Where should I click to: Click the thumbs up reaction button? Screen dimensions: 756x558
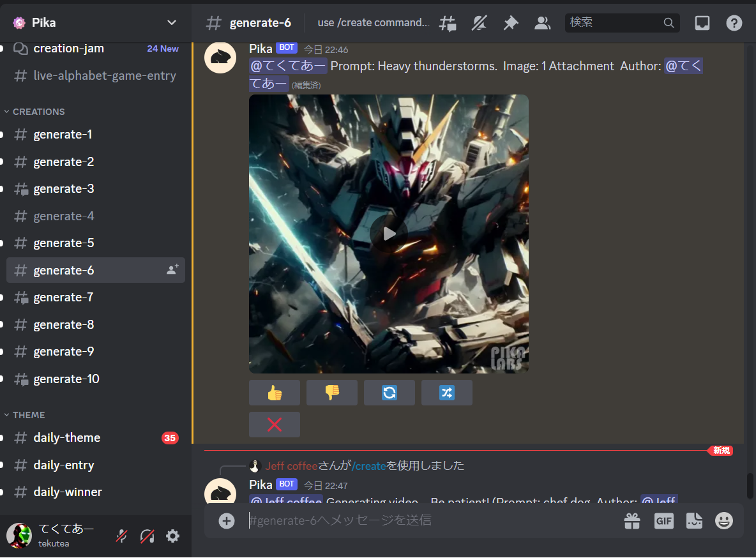click(x=275, y=393)
